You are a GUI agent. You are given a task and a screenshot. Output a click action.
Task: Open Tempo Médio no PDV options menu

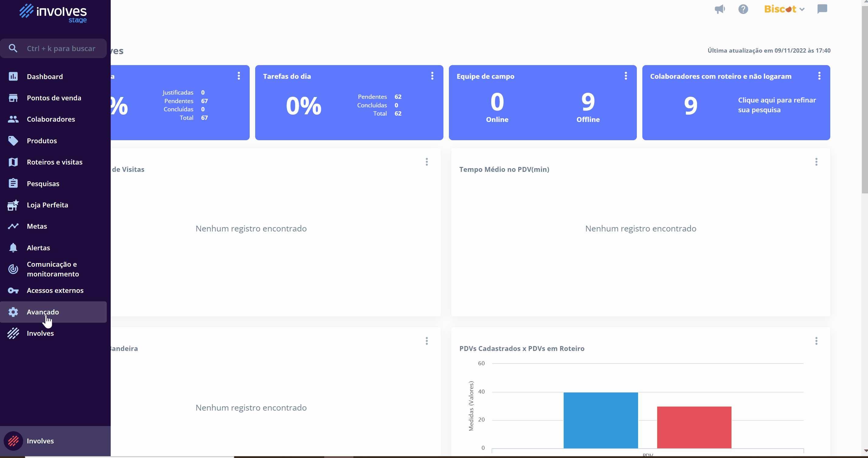click(816, 162)
